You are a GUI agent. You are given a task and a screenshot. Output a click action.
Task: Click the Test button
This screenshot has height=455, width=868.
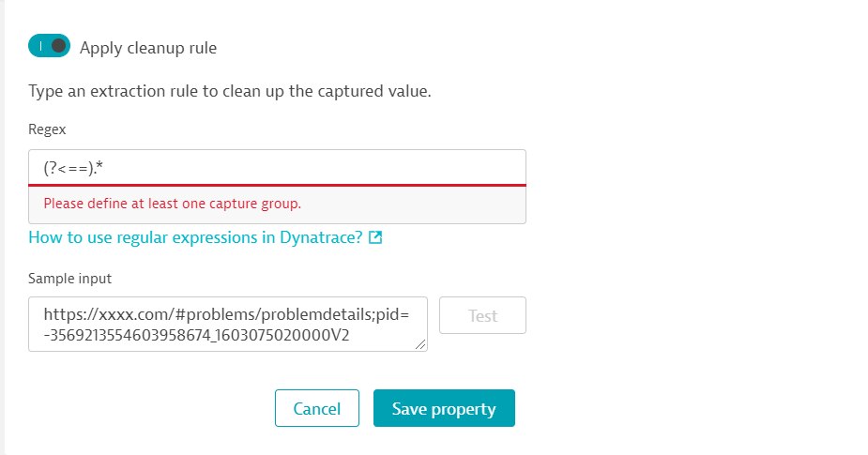(x=482, y=315)
